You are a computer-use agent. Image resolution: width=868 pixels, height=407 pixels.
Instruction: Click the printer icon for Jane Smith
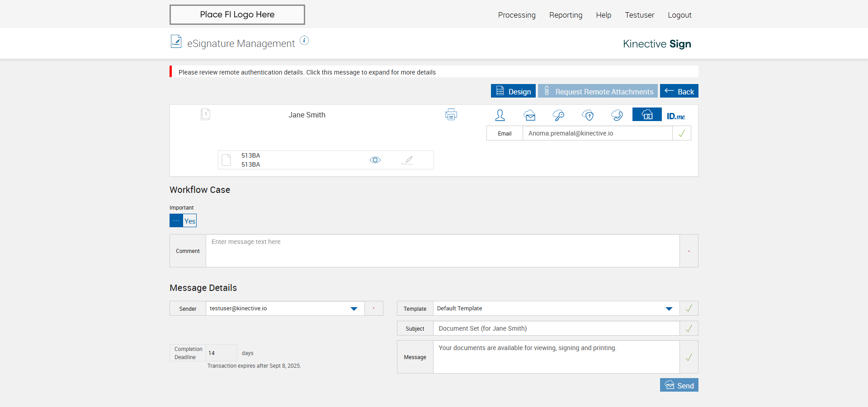coord(451,115)
